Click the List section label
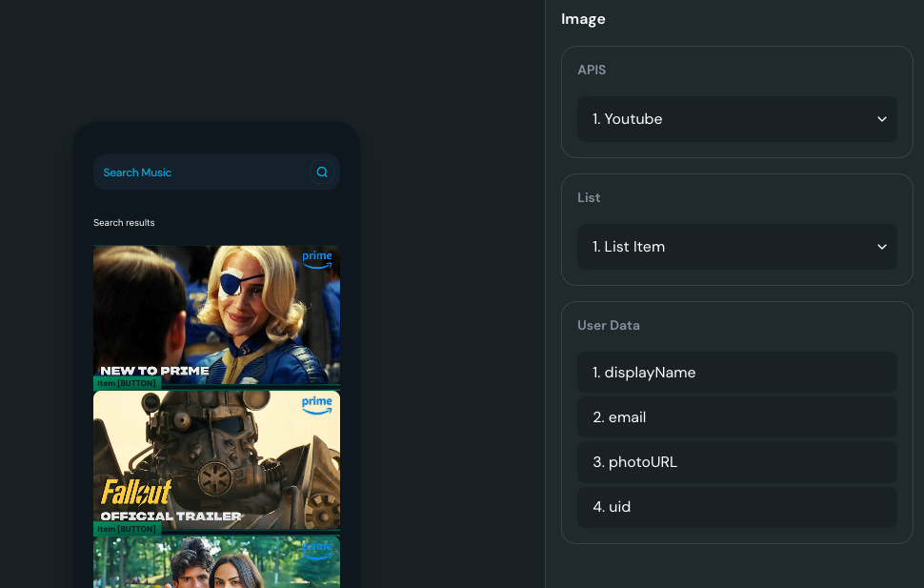The width and height of the screenshot is (924, 588). 589,197
